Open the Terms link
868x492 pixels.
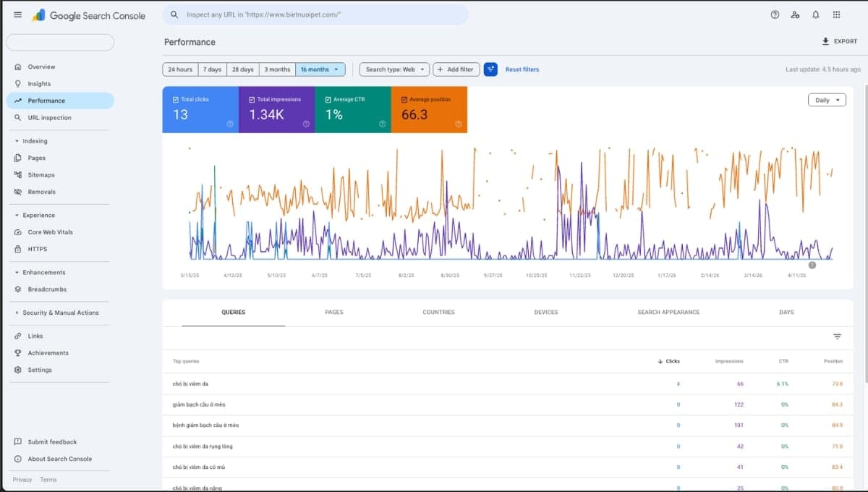(x=48, y=480)
